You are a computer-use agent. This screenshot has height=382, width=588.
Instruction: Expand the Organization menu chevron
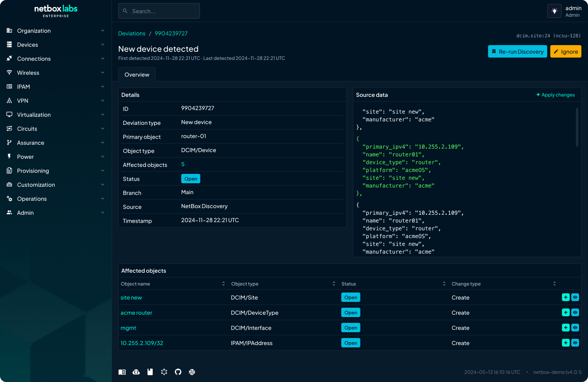coord(103,30)
